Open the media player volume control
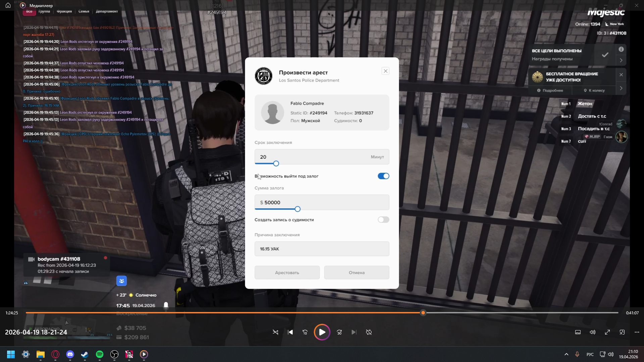Viewport: 644px width, 362px height. click(593, 332)
